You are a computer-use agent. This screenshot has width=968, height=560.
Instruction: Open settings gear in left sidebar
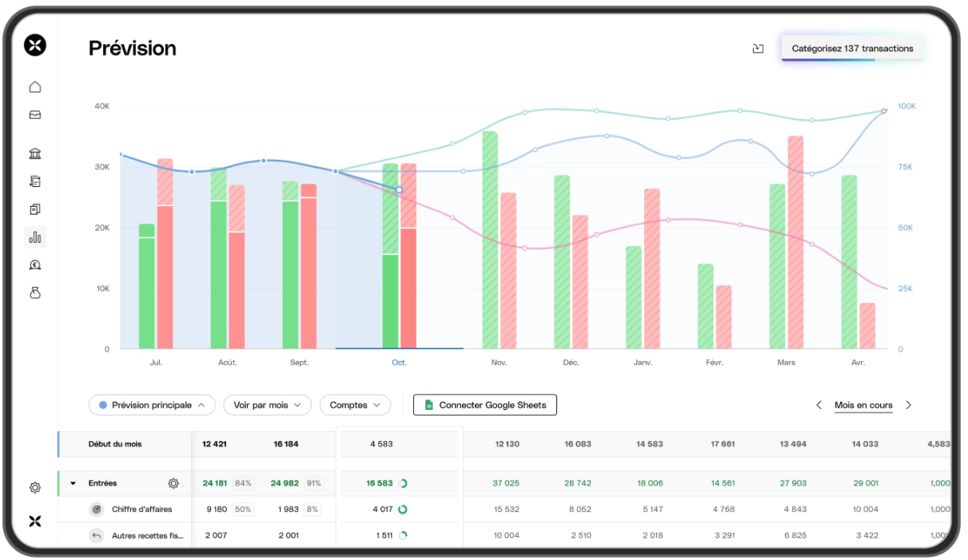click(35, 487)
